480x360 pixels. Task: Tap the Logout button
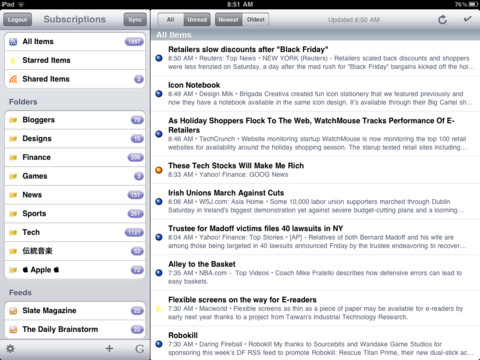click(x=17, y=20)
